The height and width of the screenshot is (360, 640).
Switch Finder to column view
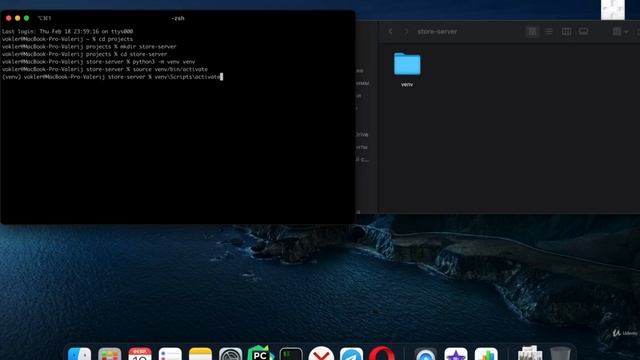[x=566, y=31]
